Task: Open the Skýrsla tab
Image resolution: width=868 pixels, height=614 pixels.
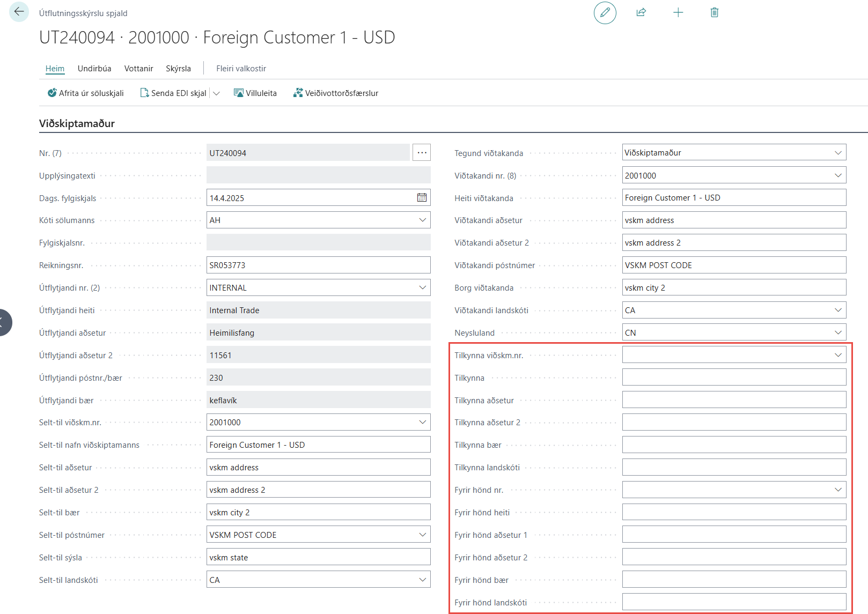Action: [x=178, y=69]
